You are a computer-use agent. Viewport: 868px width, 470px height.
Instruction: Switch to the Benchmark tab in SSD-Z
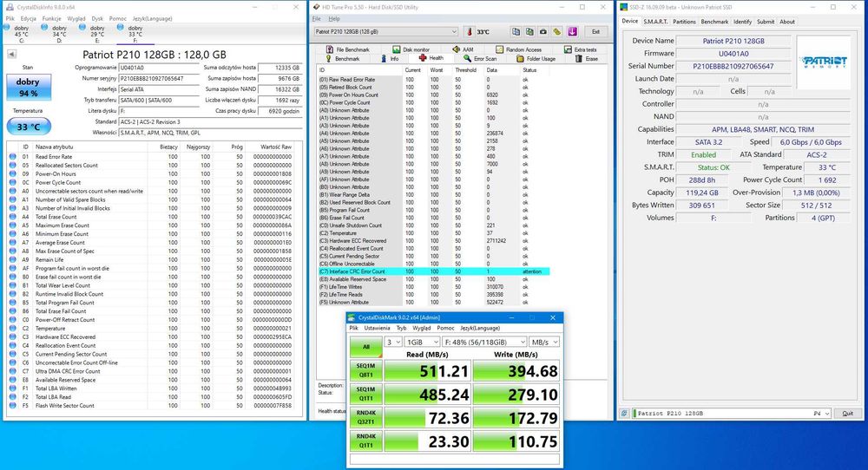tap(714, 22)
